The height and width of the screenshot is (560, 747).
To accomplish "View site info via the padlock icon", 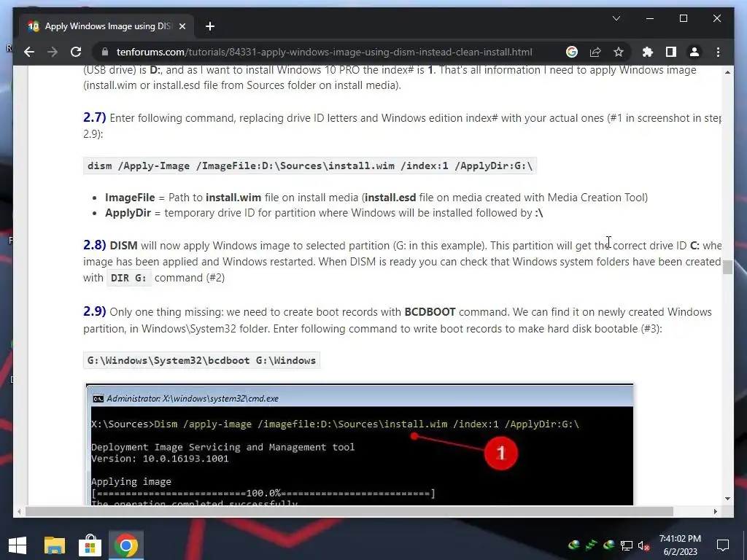I will pos(105,52).
